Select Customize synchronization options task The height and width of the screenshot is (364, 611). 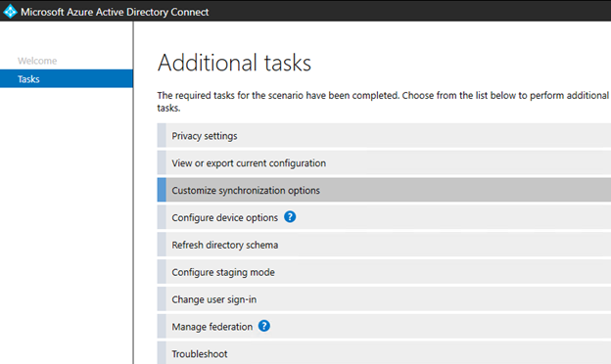[384, 190]
